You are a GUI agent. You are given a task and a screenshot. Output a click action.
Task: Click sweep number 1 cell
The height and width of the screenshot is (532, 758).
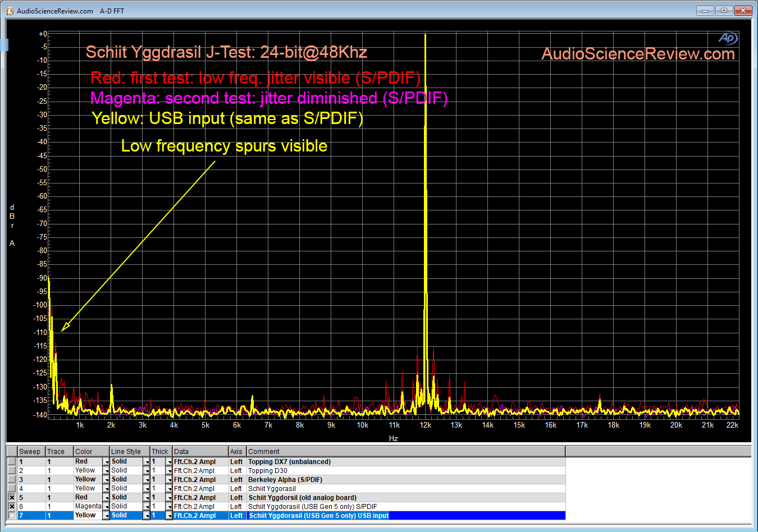coord(31,462)
